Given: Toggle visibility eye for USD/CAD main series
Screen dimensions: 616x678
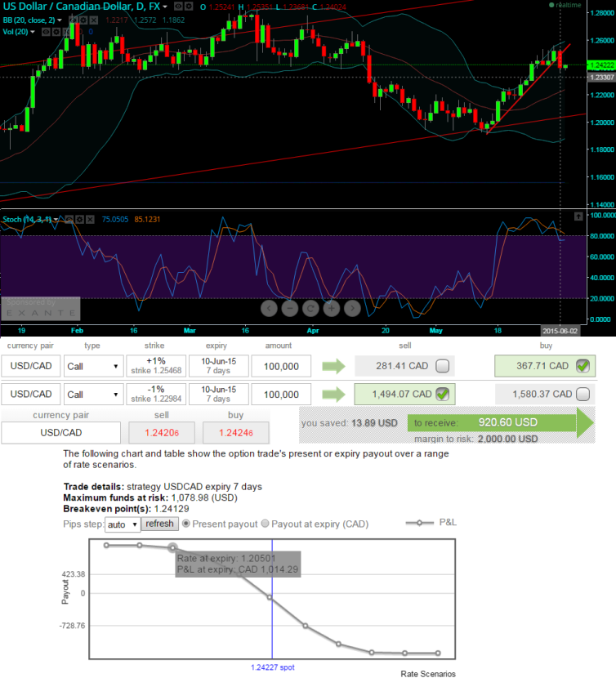Looking at the screenshot, I should click(178, 7).
